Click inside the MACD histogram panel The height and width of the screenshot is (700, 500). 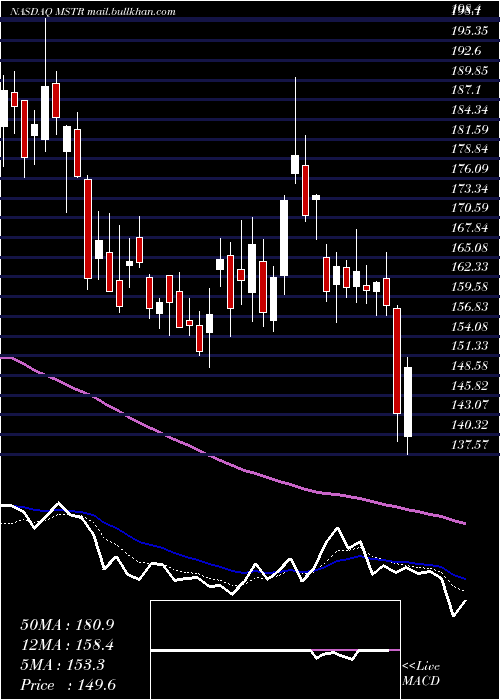pyautogui.click(x=275, y=650)
